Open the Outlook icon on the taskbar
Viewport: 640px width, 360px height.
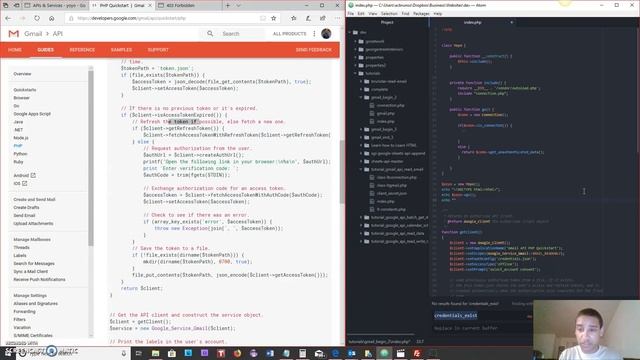(x=351, y=353)
